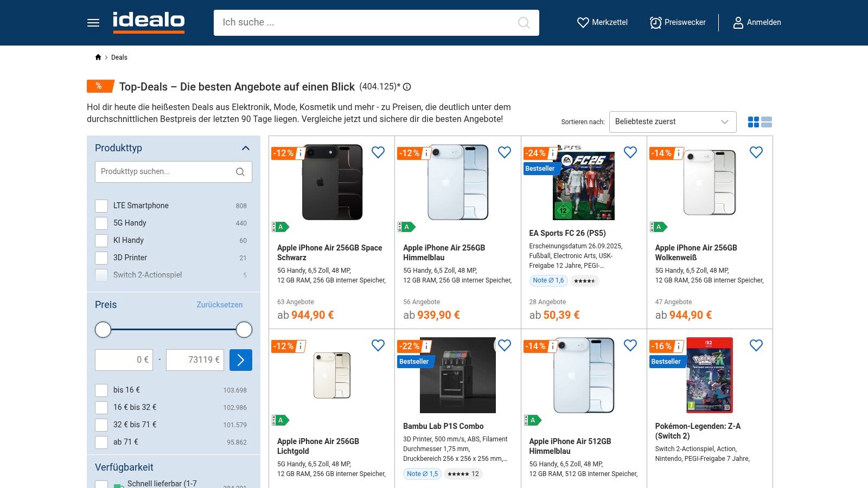Click the Anmelden login link
Image resolution: width=868 pixels, height=488 pixels.
pyautogui.click(x=757, y=23)
